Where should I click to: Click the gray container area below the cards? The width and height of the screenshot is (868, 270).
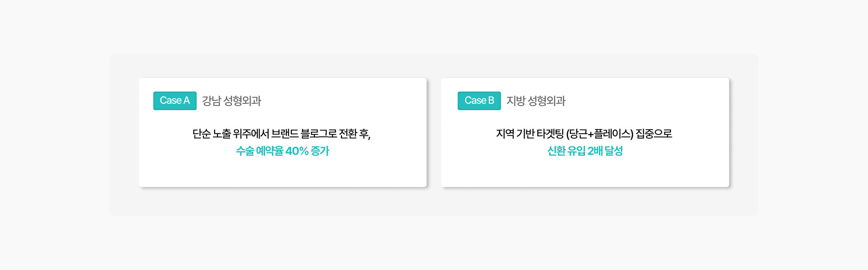(x=434, y=201)
